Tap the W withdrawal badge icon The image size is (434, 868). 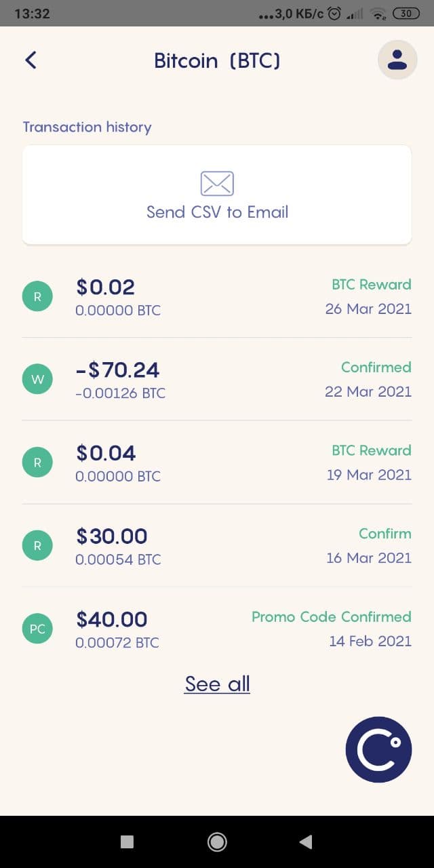pyautogui.click(x=37, y=380)
